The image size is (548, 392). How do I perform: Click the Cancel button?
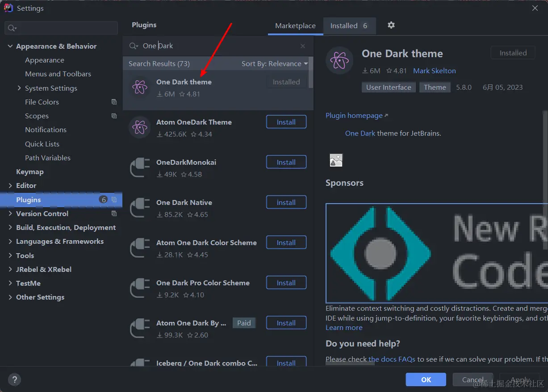click(473, 379)
